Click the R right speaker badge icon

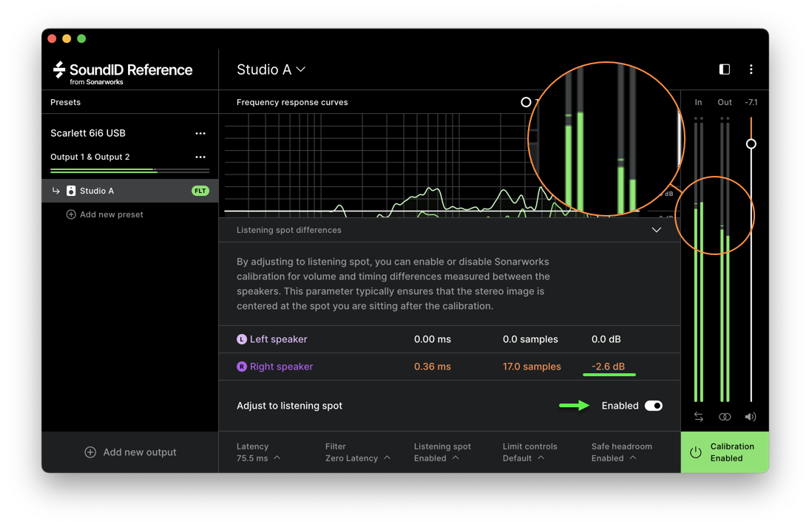coord(242,367)
